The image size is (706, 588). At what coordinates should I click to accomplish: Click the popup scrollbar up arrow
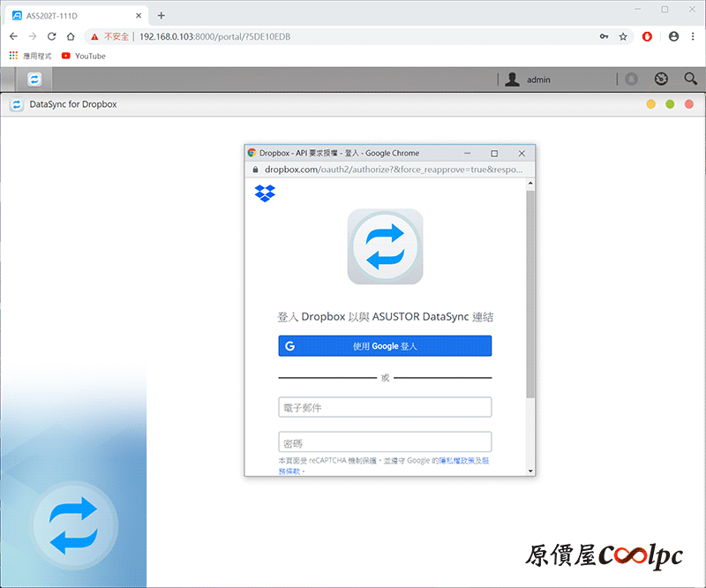click(530, 184)
